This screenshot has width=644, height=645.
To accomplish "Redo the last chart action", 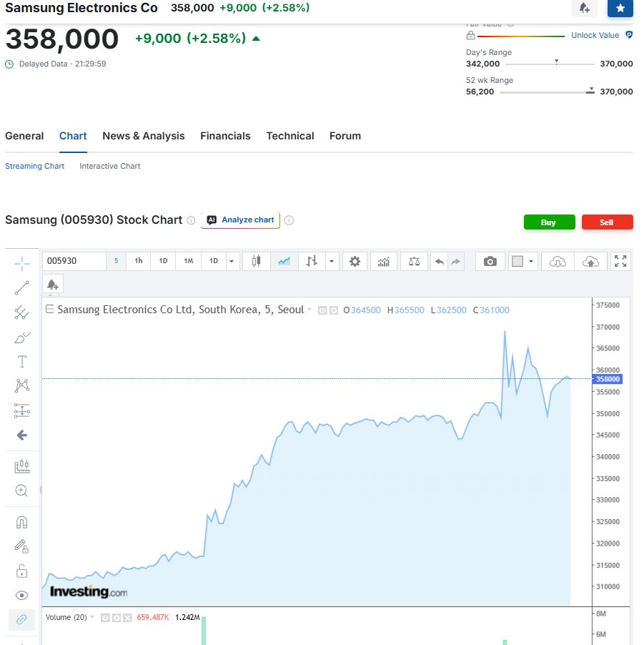I will 455,261.
